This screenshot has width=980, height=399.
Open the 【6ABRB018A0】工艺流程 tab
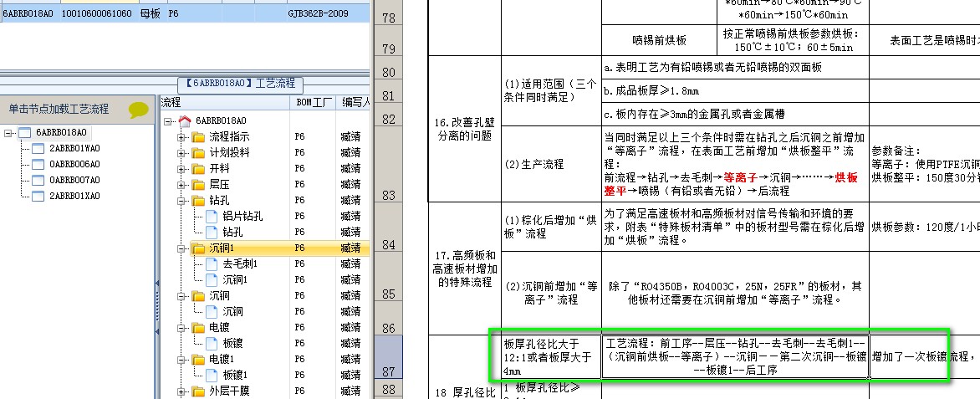tap(240, 84)
